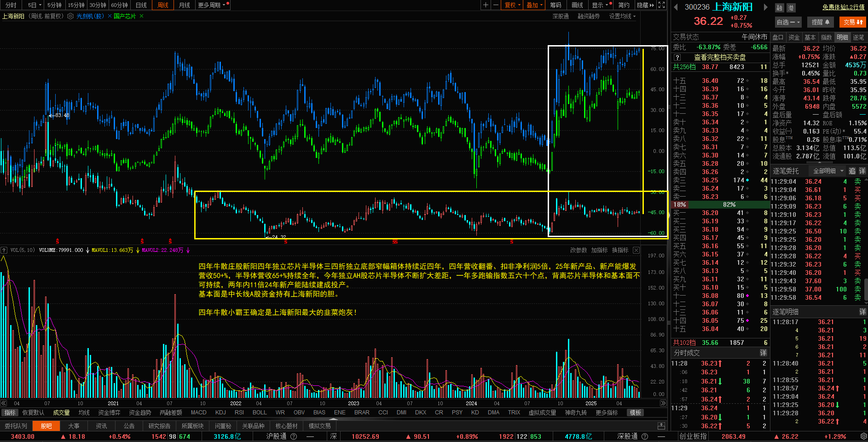The height and width of the screenshot is (442, 868).
Task: Zoom in chart with plus icon
Action: (486, 5)
